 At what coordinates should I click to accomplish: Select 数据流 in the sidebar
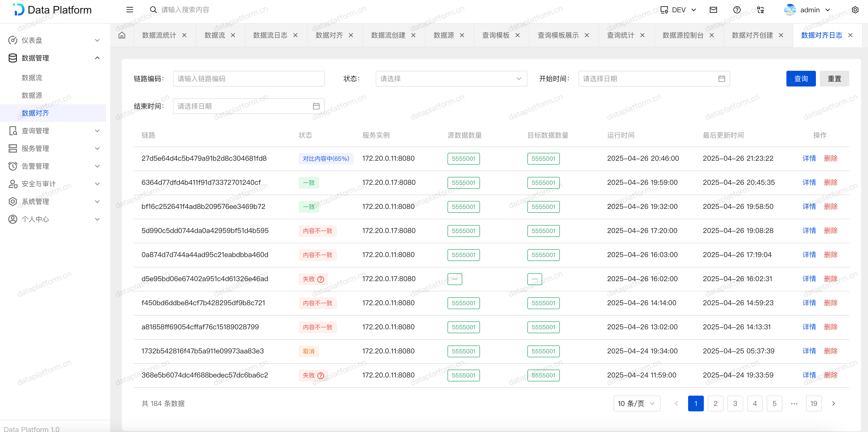(32, 78)
